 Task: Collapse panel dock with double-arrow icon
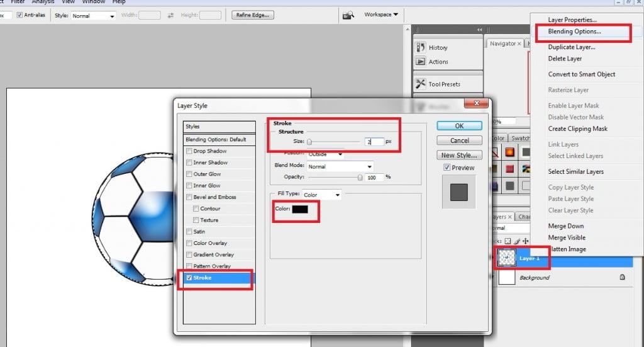tap(480, 30)
